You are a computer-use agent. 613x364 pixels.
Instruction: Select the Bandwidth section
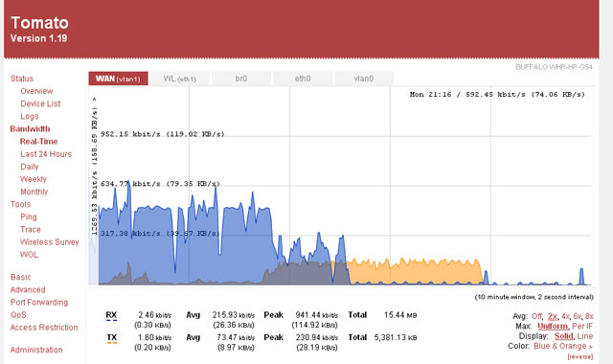pos(30,128)
